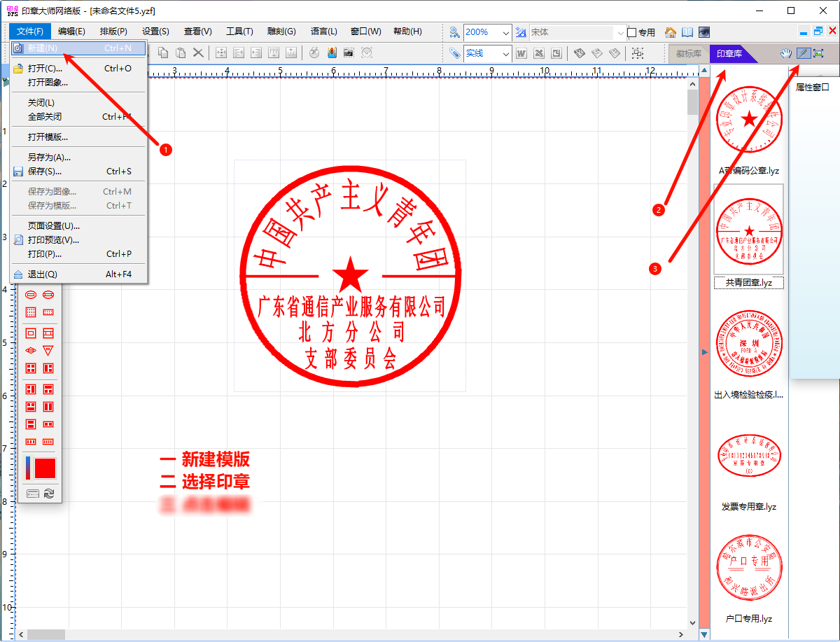
Task: Choose 页面设置(U)... menu entry
Action: [78, 226]
